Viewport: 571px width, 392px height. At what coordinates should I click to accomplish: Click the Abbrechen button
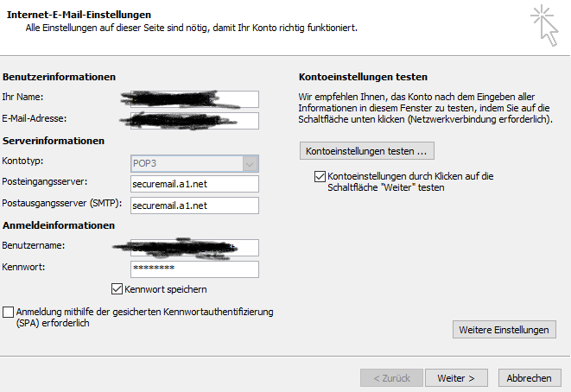tap(530, 378)
